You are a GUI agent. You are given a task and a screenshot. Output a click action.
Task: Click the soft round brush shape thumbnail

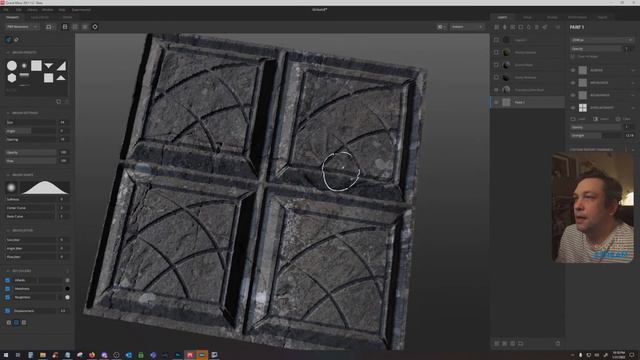[x=11, y=187]
